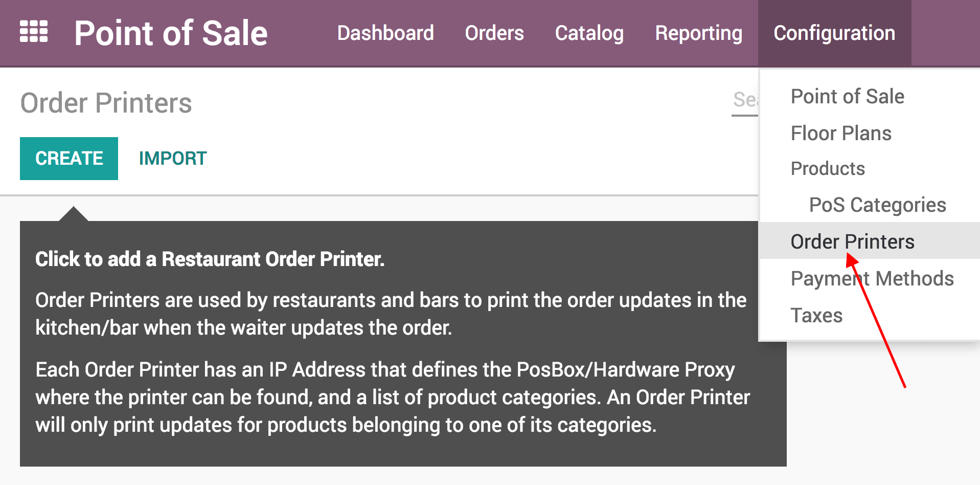980x485 pixels.
Task: Open the Taxes configuration entry
Action: tap(816, 315)
